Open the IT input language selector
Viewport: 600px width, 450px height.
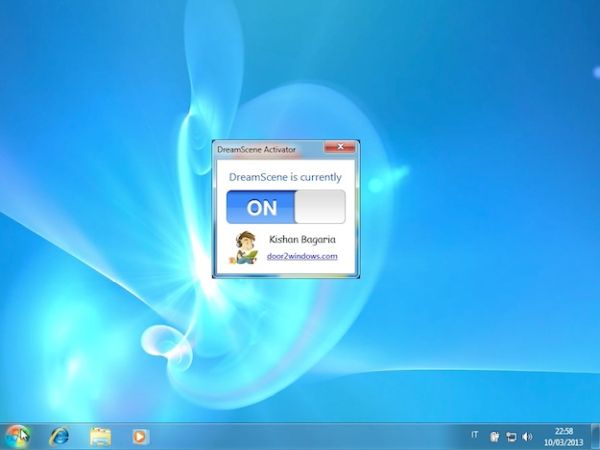474,435
